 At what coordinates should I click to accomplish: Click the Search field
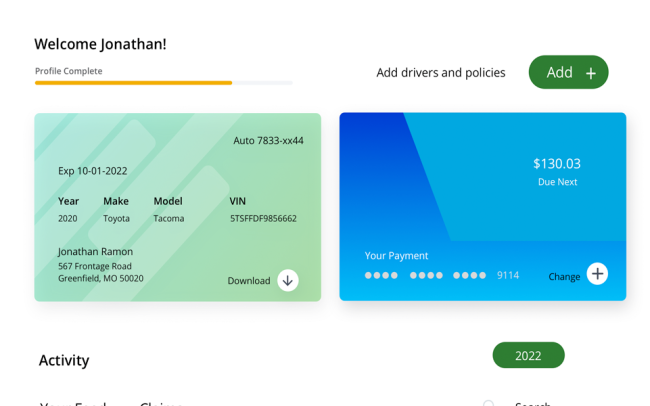[x=533, y=403]
